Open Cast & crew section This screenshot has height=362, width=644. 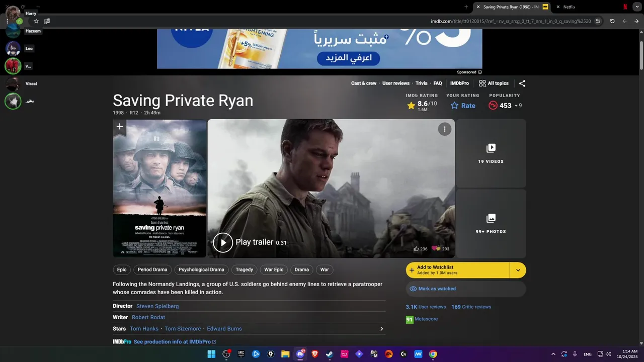[364, 83]
